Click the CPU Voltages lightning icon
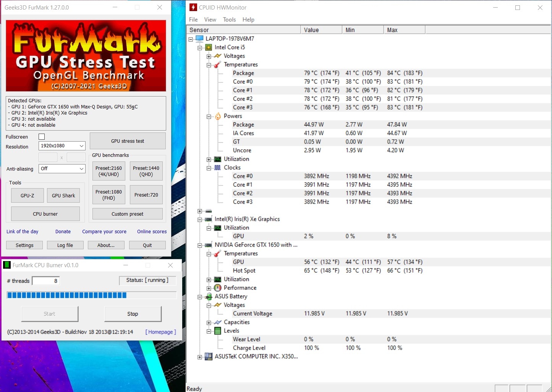The image size is (552, 392). [x=218, y=56]
